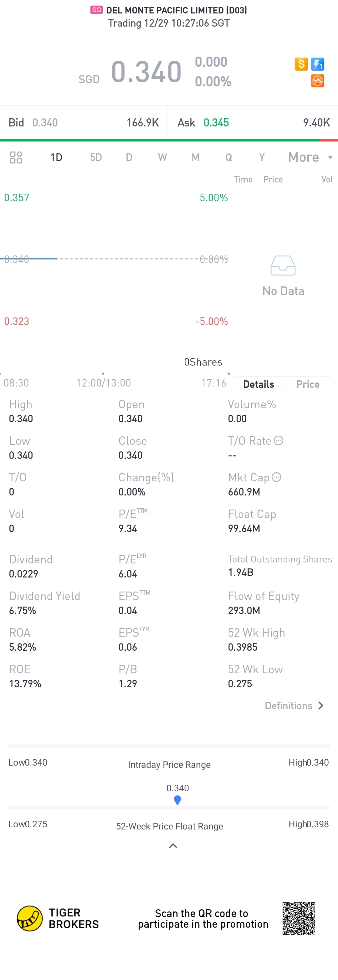Switch to the 5D chart tab
338x980 pixels.
point(96,157)
